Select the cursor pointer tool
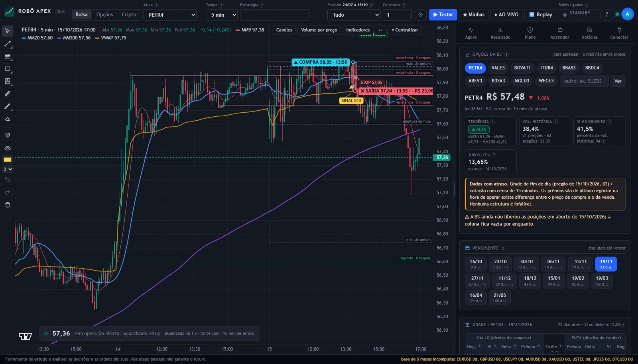 tap(8, 31)
